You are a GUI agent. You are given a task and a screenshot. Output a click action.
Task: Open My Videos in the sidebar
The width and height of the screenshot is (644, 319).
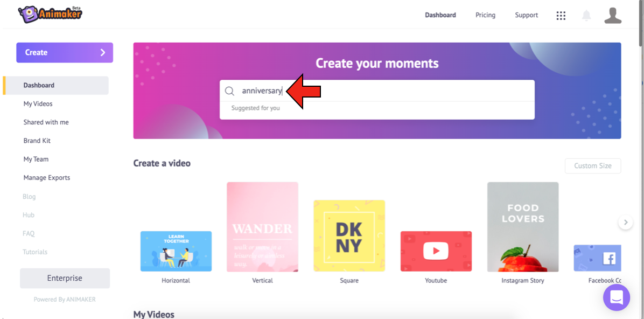[38, 104]
